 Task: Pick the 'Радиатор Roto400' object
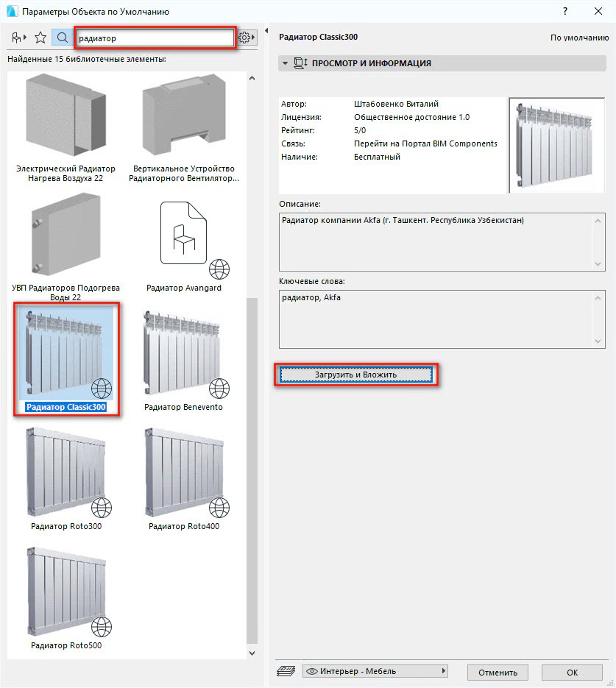[184, 475]
